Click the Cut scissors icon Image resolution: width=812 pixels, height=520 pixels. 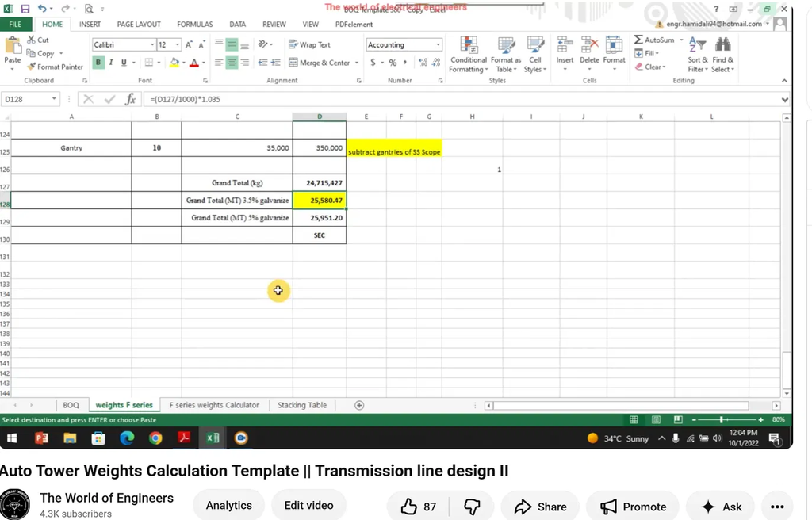point(31,40)
